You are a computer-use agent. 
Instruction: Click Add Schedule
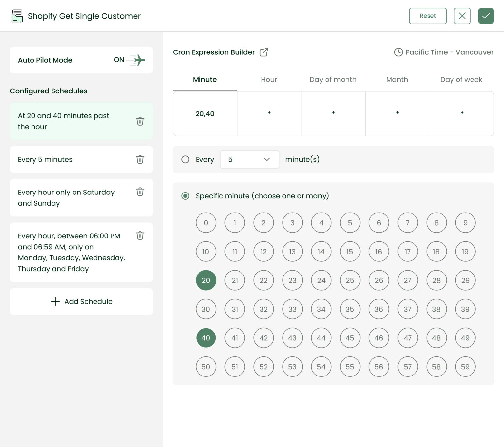pyautogui.click(x=81, y=301)
